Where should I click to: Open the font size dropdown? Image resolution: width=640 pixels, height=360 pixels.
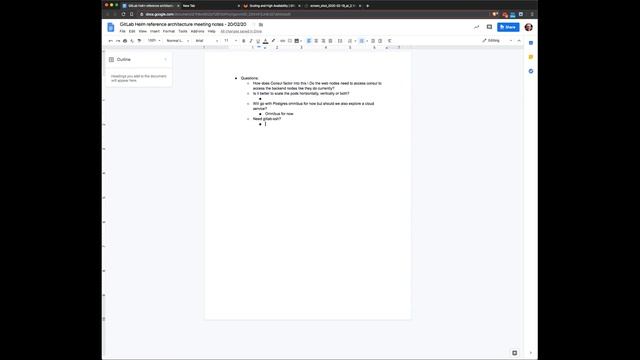click(231, 41)
